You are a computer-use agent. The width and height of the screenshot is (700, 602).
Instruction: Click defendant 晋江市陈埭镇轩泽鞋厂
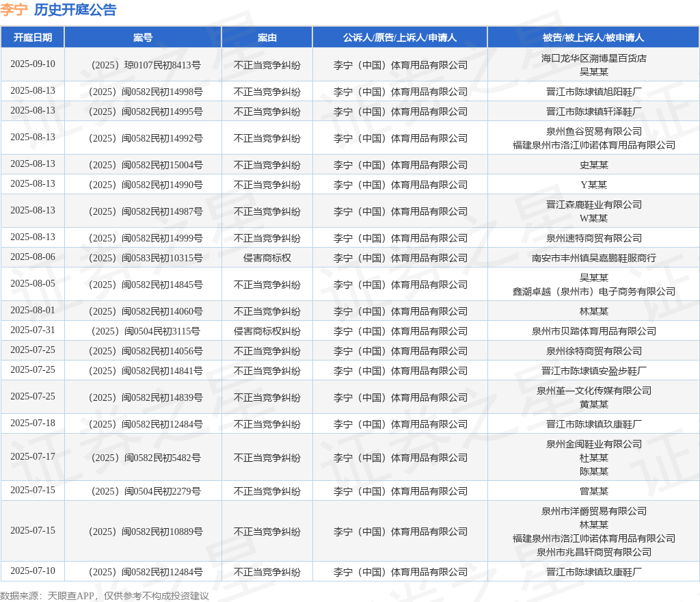click(x=594, y=112)
